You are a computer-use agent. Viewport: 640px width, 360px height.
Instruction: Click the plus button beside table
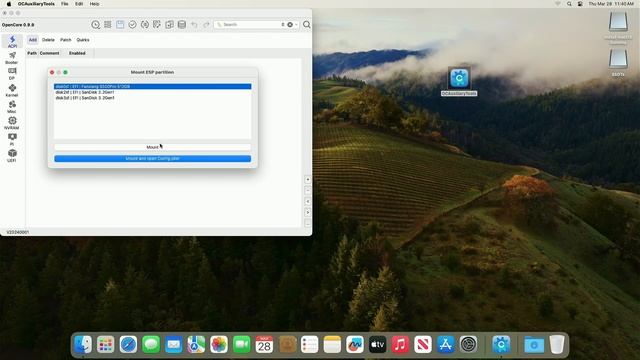[x=308, y=180]
